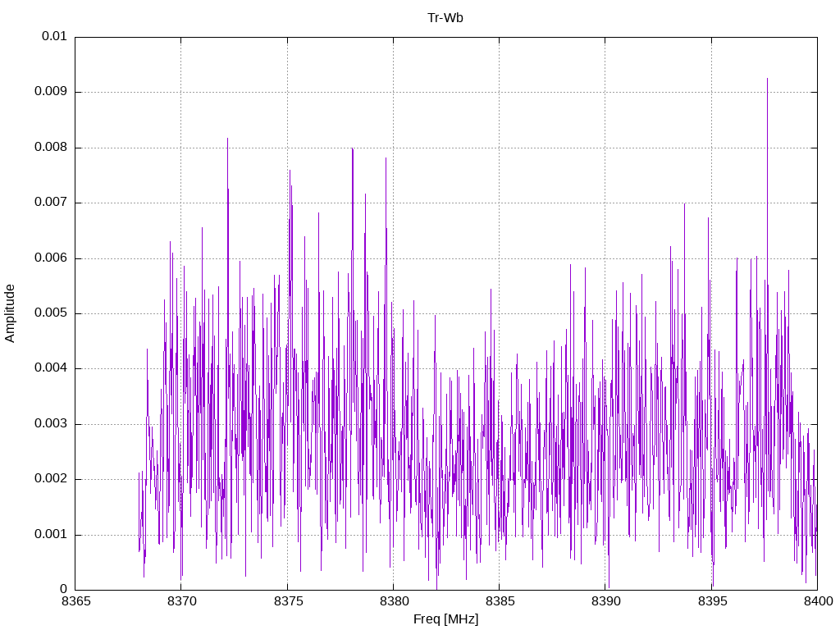Click the peak tip above 0.008 near 8372

pos(227,139)
